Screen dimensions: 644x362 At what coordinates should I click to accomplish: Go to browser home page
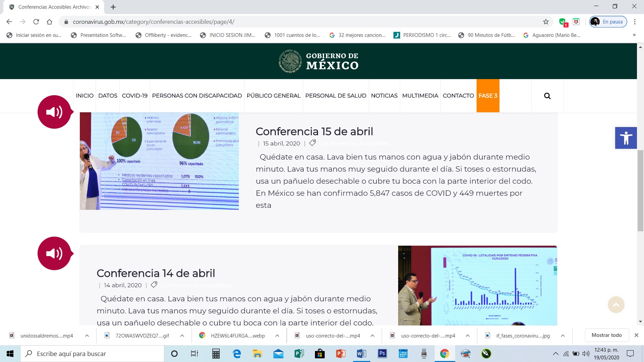coord(50,22)
